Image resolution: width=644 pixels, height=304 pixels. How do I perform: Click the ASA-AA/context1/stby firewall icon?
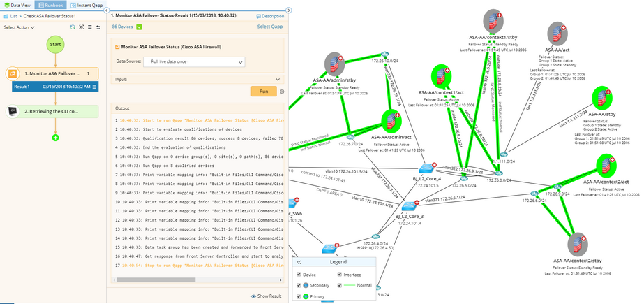[493, 20]
